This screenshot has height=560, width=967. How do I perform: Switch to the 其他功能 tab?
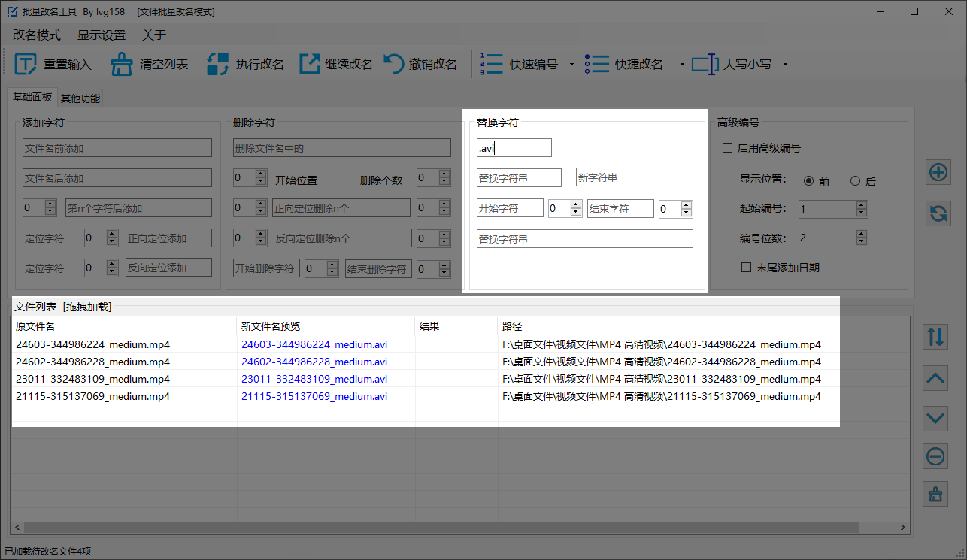point(80,98)
